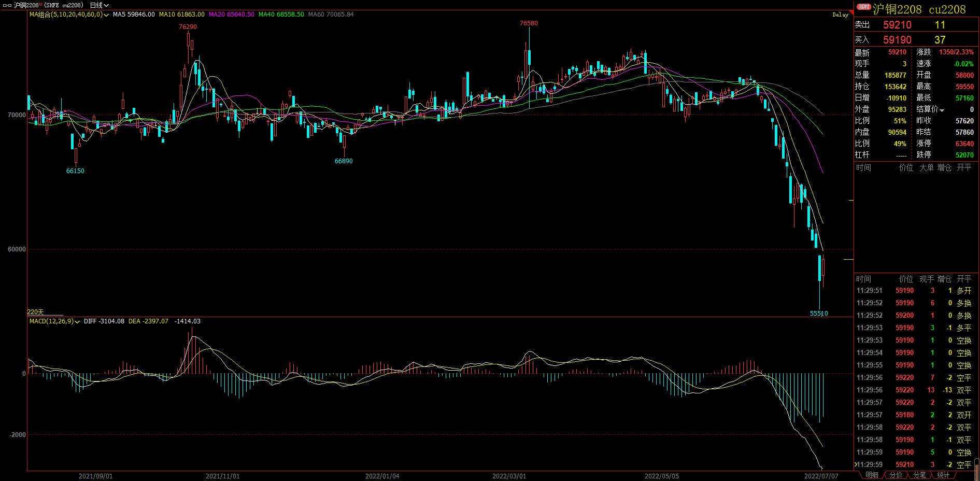Click the 2022/01/04 date axis label
Screen dimensions: 980x481
pos(382,475)
